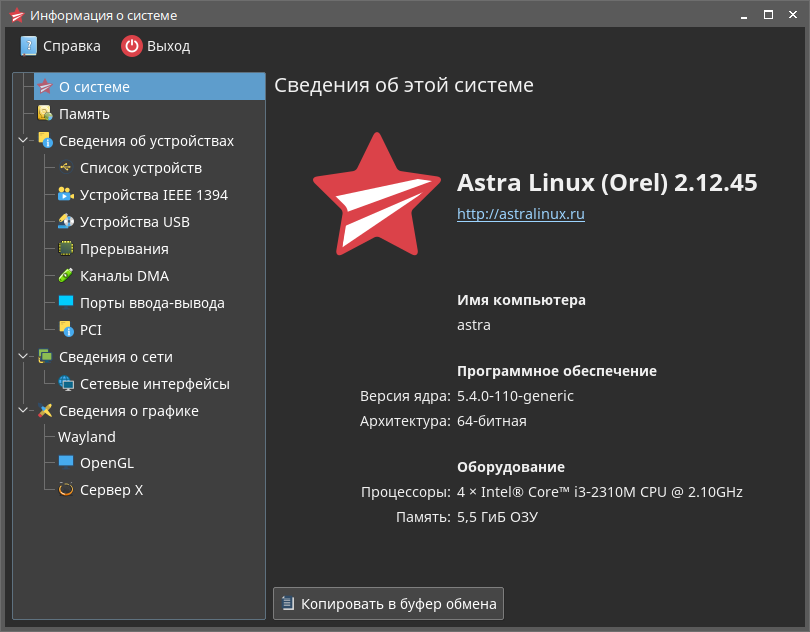Select the О системе tree entry
This screenshot has width=810, height=632.
149,86
